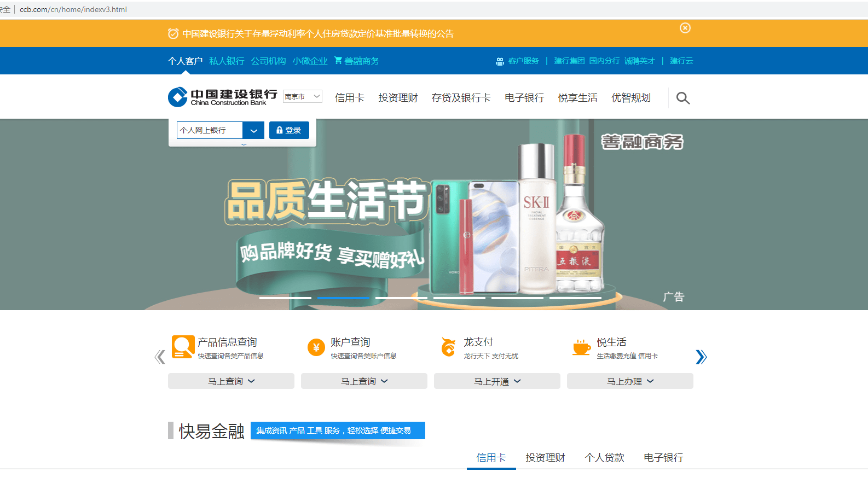The image size is (868, 489).
Task: Read the mortgage rate conversion announcement
Action: click(x=318, y=34)
